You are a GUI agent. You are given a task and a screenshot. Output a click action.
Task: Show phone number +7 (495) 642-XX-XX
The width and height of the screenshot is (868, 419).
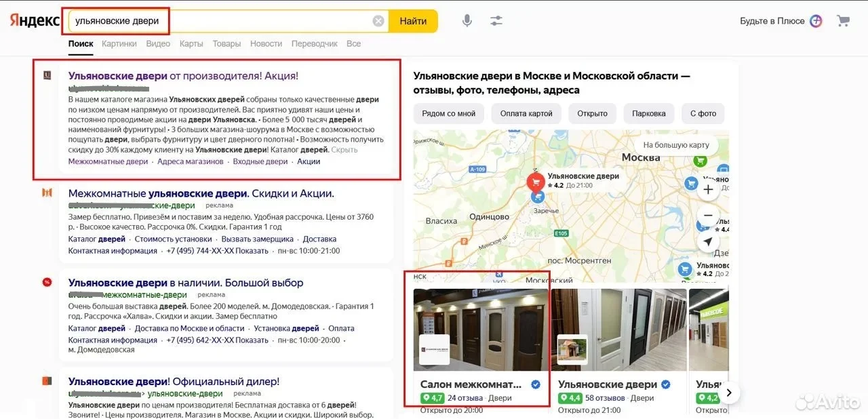tap(218, 340)
